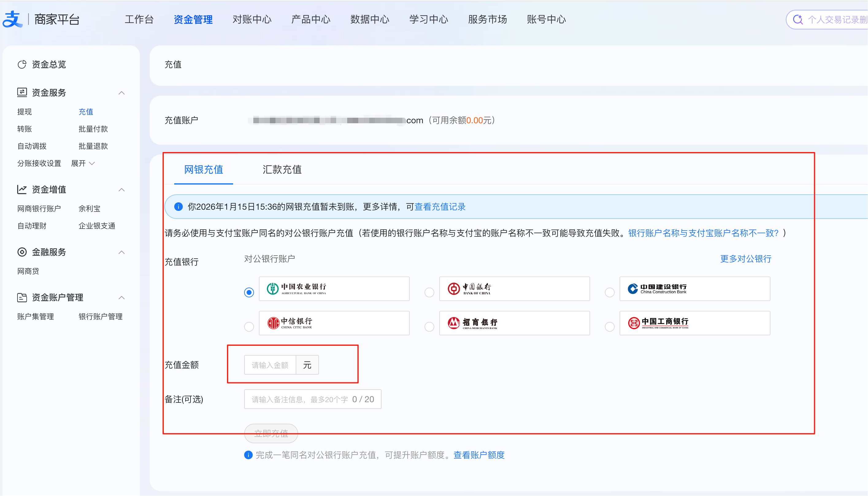This screenshot has height=496, width=868.
Task: Switch to the 汇款充值 tab
Action: click(282, 169)
